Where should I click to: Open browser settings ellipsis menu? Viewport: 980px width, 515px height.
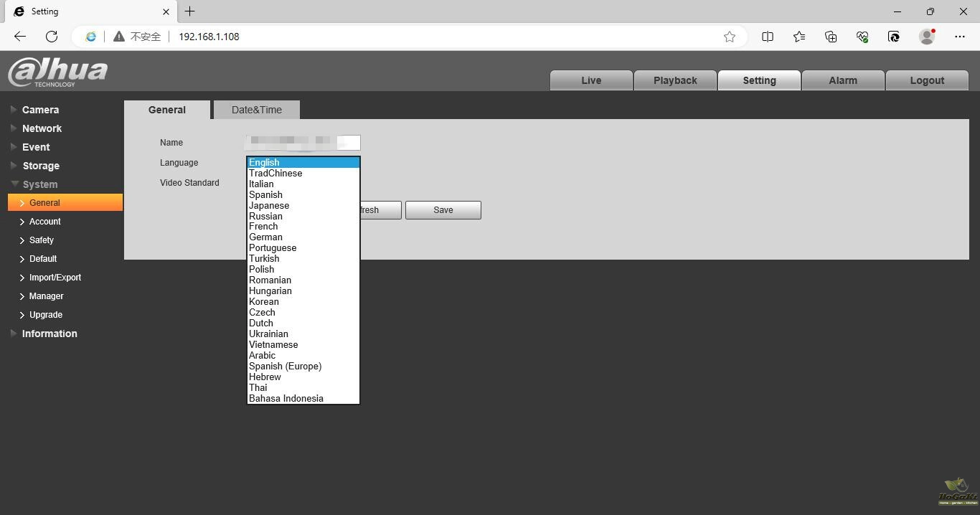tap(960, 37)
